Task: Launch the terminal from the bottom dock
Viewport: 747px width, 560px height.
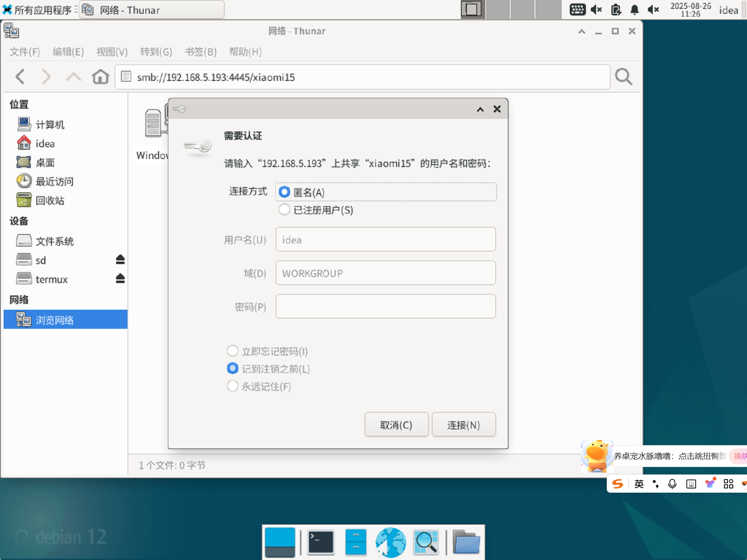Action: coord(320,542)
